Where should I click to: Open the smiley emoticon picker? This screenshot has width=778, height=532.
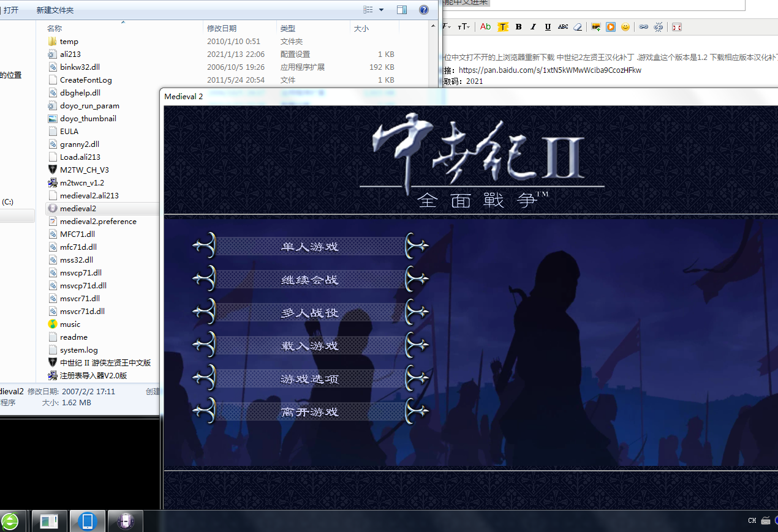[x=625, y=27]
